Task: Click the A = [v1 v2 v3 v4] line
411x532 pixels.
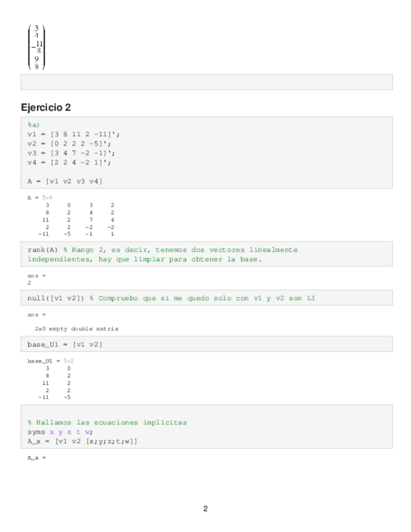Action: click(x=65, y=181)
